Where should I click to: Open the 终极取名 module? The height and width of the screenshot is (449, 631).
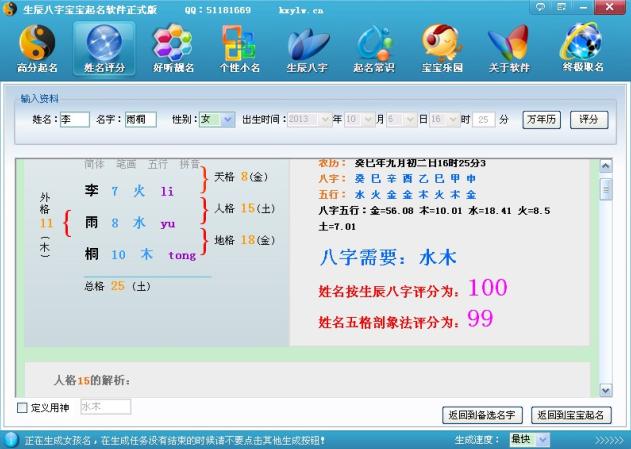tap(581, 49)
